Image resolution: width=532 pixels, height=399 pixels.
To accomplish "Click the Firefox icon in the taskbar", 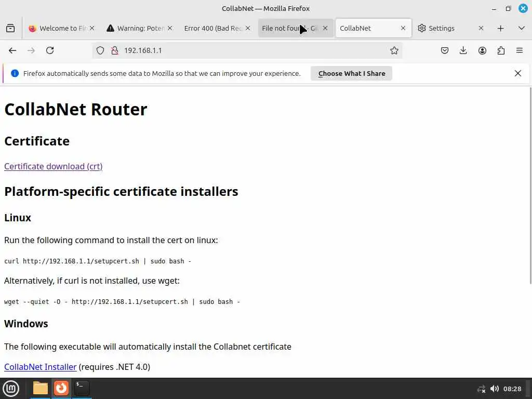I will pos(61,388).
